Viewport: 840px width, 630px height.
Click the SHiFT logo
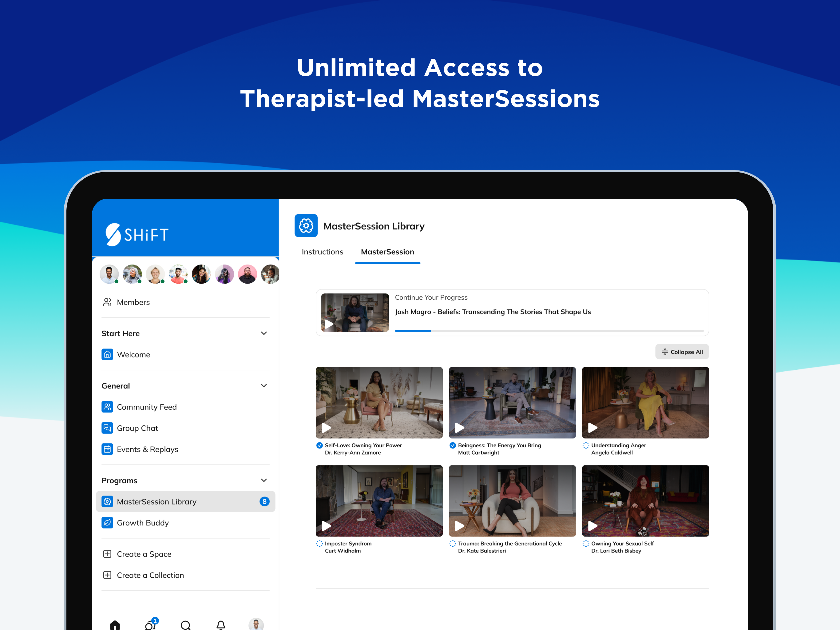tap(137, 234)
